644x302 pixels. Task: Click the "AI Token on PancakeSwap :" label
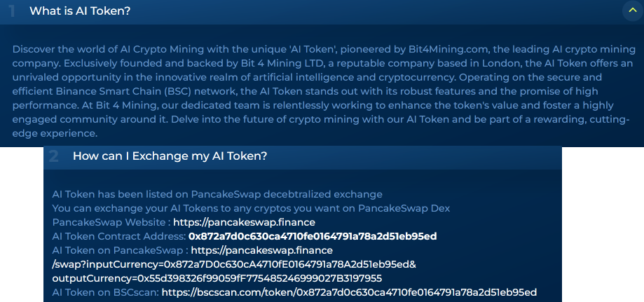click(x=121, y=250)
